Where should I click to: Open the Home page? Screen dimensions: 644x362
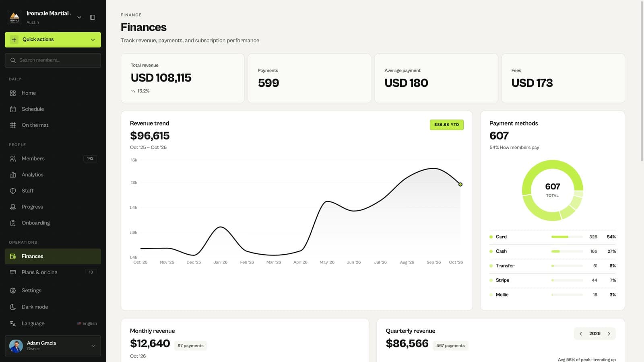pyautogui.click(x=53, y=93)
